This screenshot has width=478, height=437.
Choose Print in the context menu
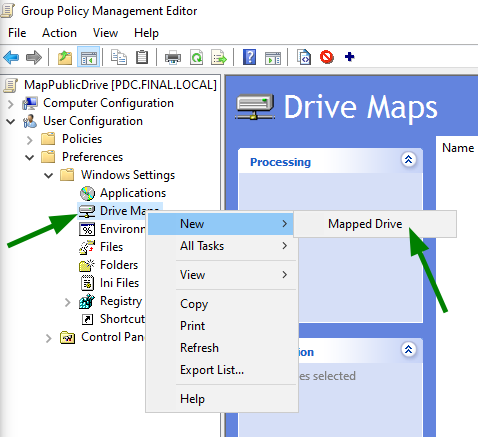221,326
